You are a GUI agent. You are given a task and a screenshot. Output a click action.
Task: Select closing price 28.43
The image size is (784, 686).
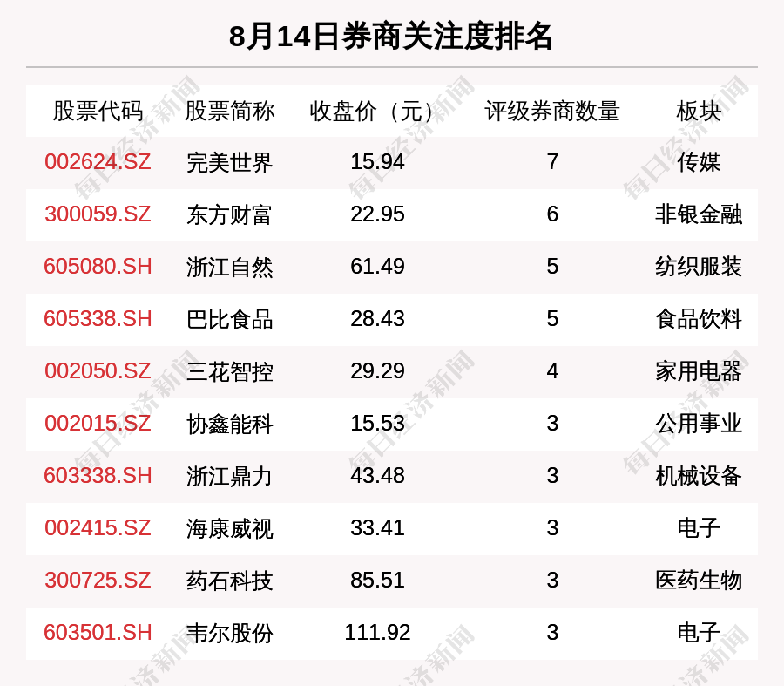click(x=377, y=319)
